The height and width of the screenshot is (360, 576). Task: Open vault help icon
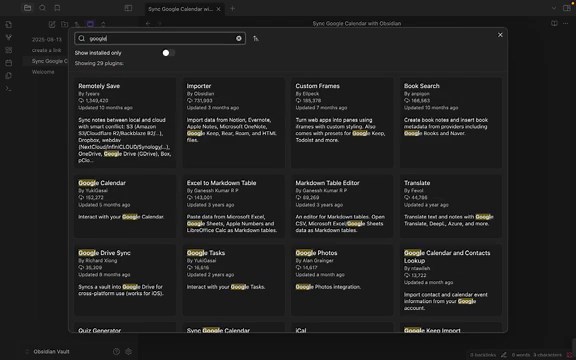tap(116, 352)
